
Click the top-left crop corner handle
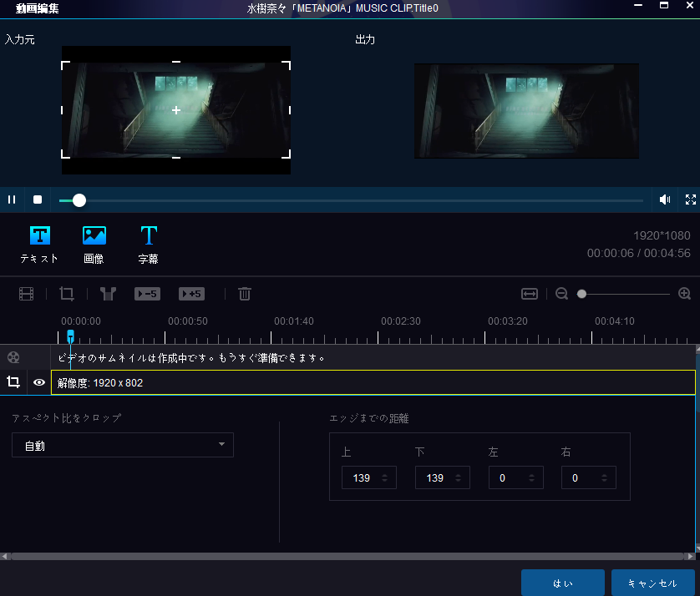pos(65,66)
